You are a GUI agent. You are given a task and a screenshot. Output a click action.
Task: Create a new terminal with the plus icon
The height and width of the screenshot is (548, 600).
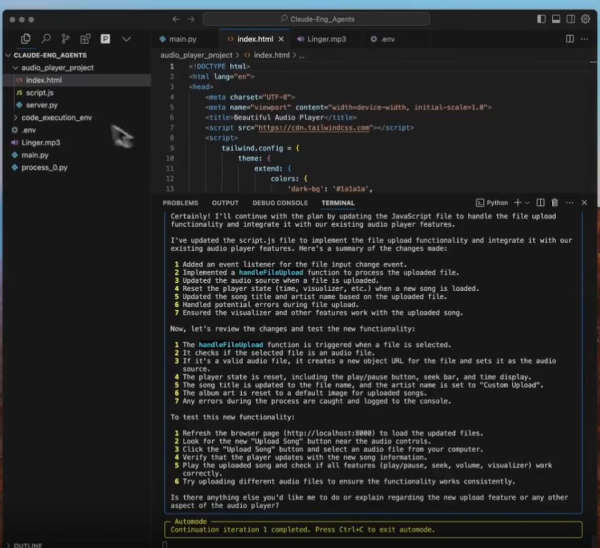tap(518, 202)
